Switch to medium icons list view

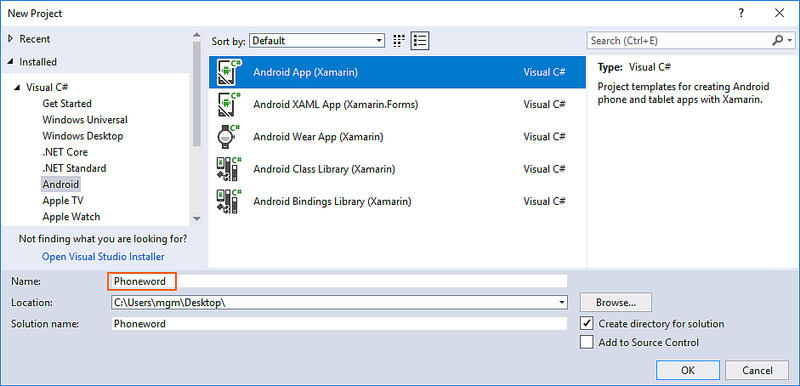420,41
